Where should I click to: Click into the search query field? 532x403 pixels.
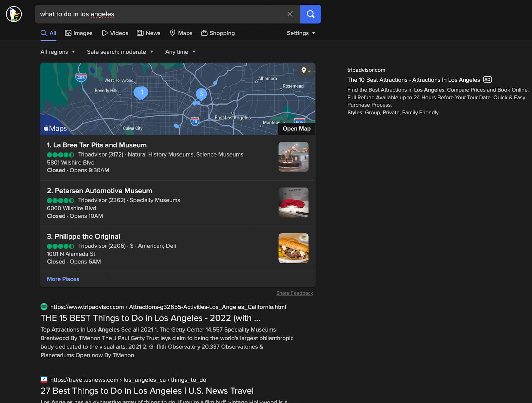pos(161,14)
